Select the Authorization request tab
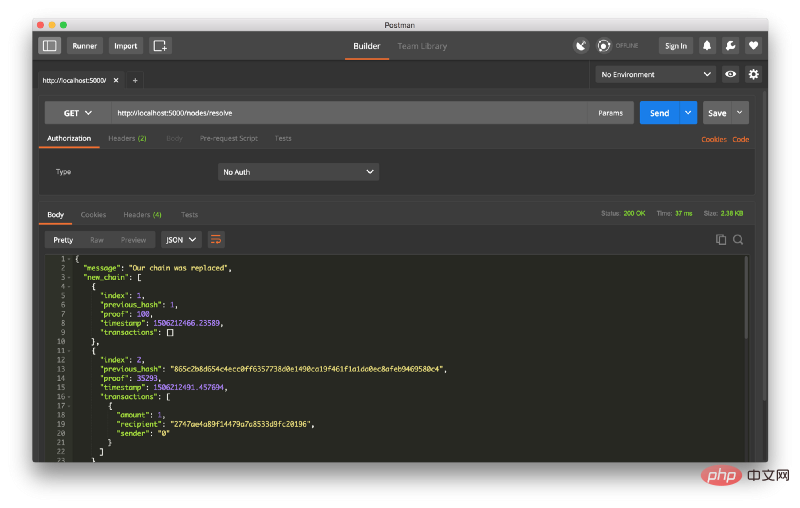Viewport: 800px width, 508px height. point(69,139)
